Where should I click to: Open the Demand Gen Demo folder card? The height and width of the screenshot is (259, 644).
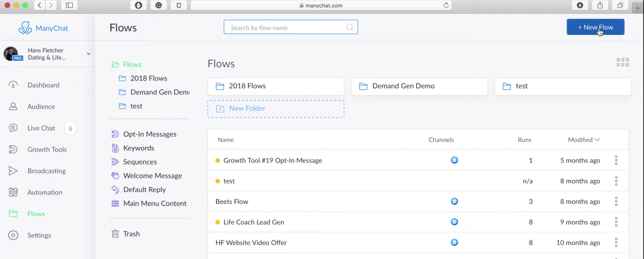point(419,86)
